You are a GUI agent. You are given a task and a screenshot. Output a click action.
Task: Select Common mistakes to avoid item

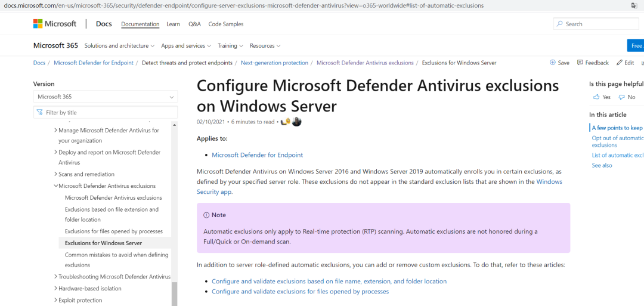tap(117, 260)
